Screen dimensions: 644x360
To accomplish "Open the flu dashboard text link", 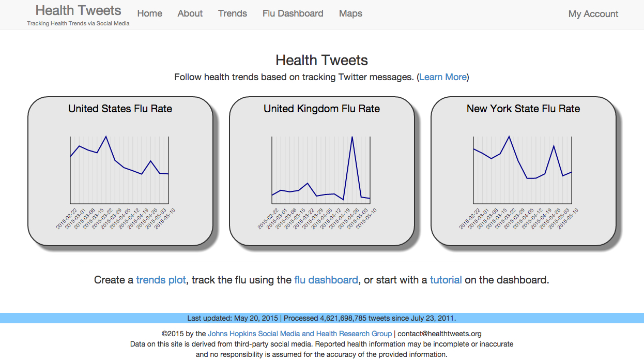I will (x=326, y=280).
